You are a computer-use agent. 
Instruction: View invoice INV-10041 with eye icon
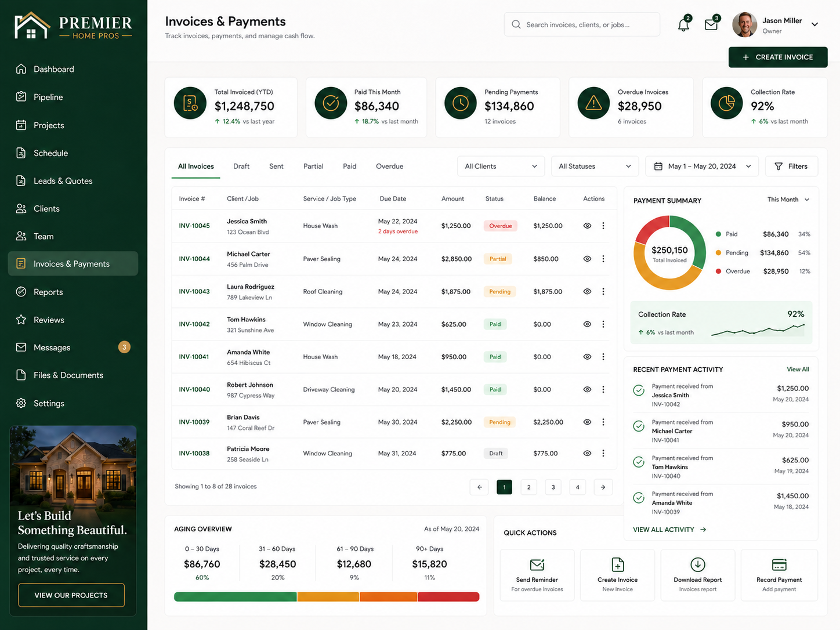(x=587, y=357)
